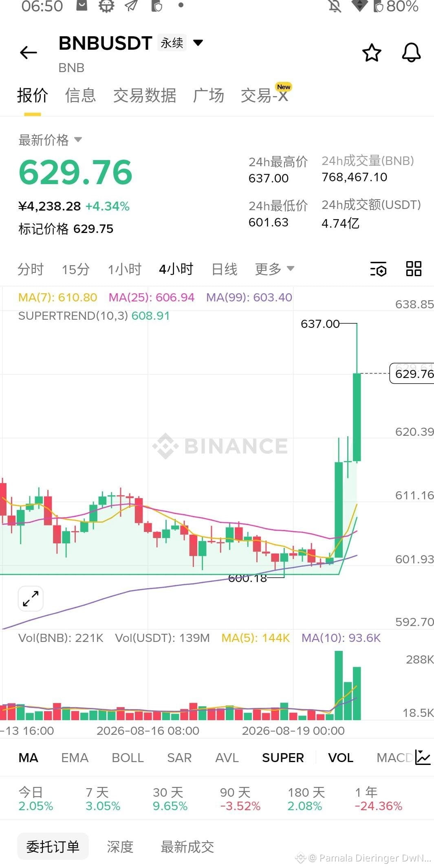
Task: Select the 日线 chart interval
Action: [x=225, y=269]
